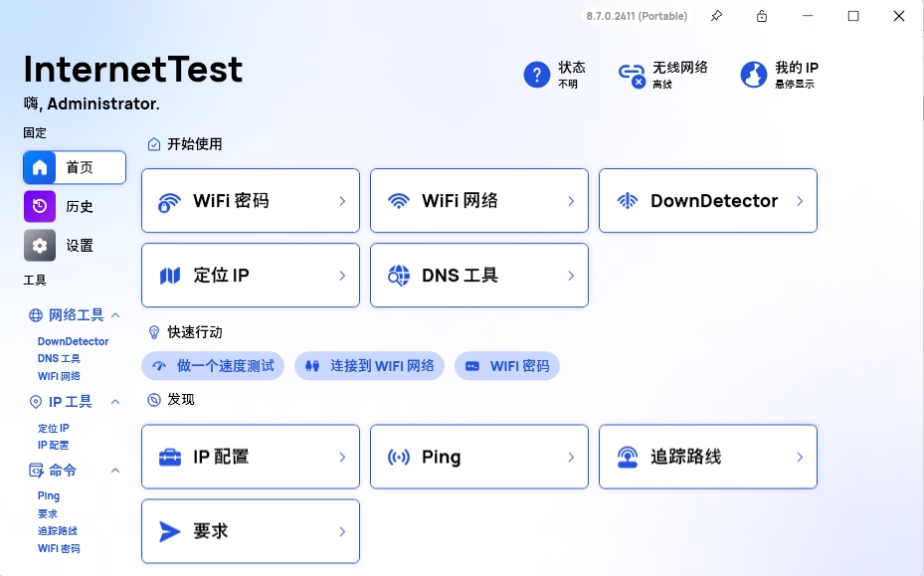Click 连接到 WiFi 网络 quick action
The width and height of the screenshot is (924, 576).
(369, 366)
